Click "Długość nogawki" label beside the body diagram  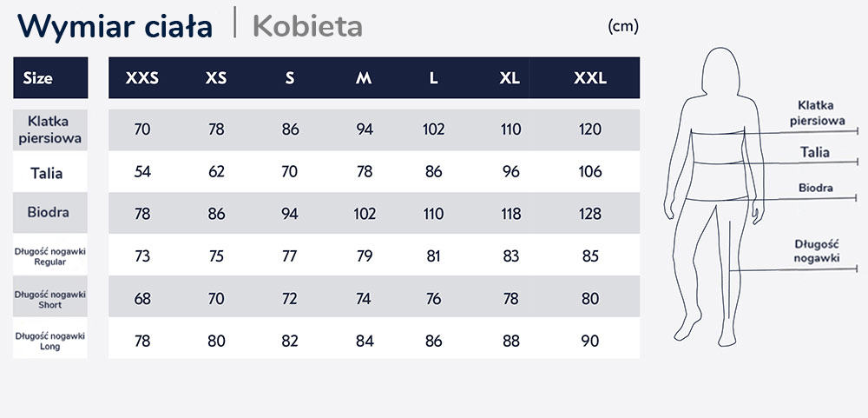(815, 250)
